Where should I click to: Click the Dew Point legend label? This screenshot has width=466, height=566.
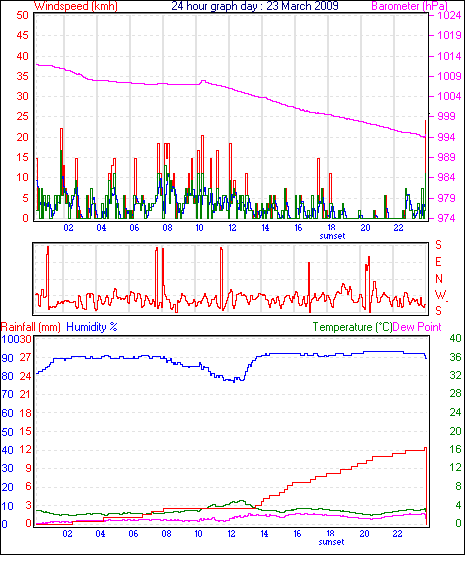417,327
